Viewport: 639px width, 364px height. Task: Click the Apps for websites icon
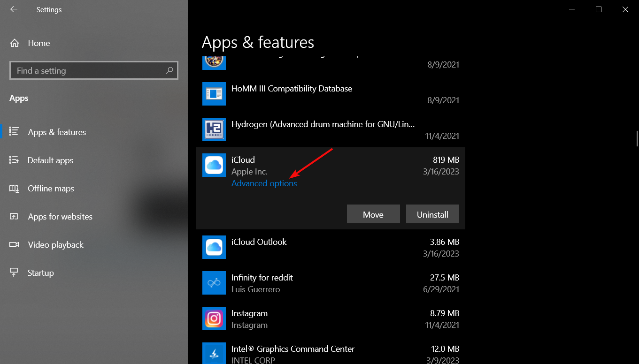(14, 216)
